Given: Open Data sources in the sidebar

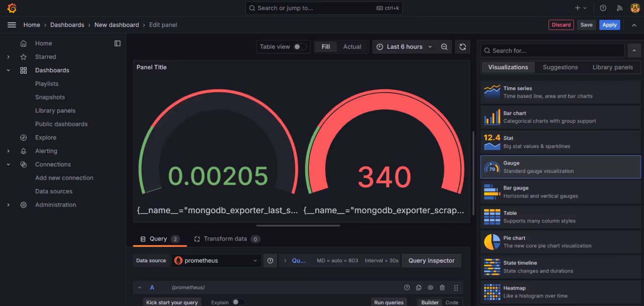Looking at the screenshot, I should [54, 191].
